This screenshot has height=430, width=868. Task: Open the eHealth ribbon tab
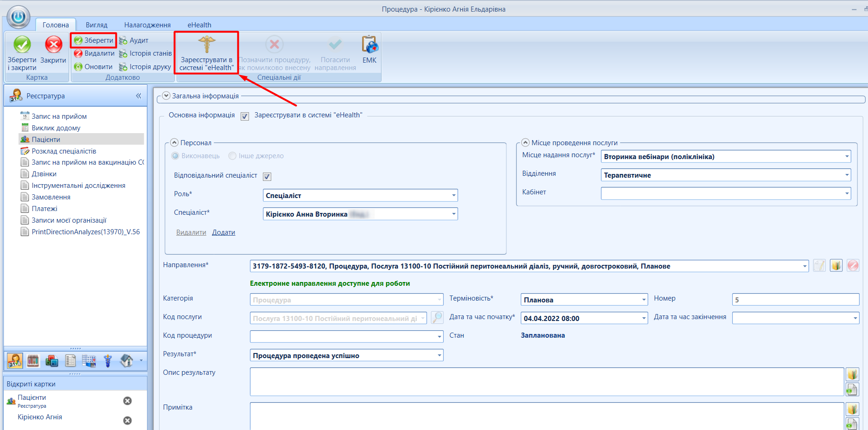pos(199,25)
